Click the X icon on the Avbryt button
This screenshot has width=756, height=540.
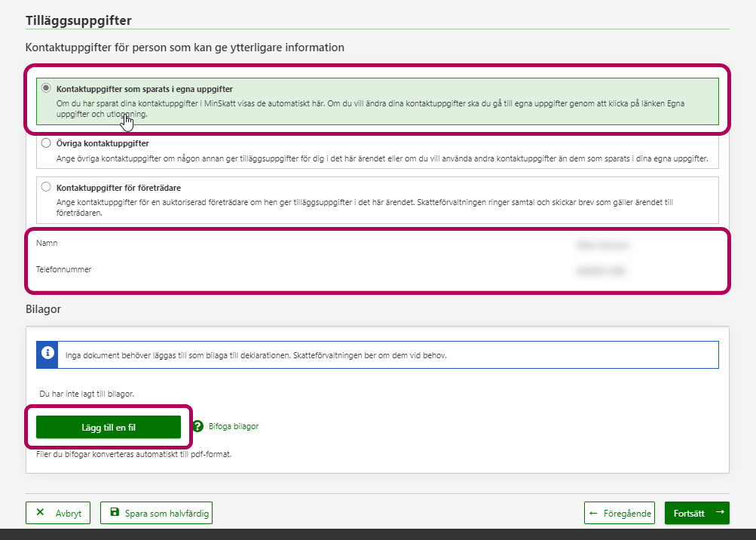coord(40,513)
